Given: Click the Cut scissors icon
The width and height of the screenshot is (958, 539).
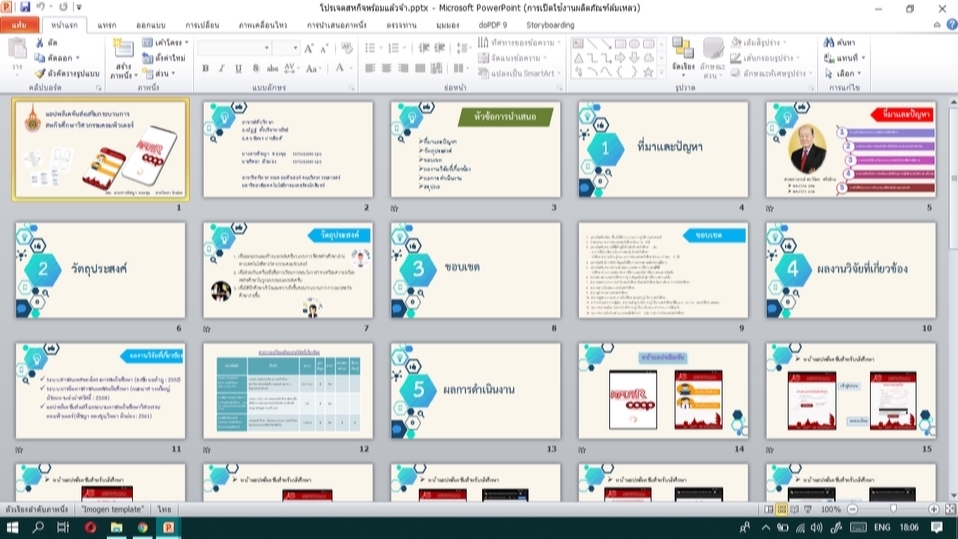Looking at the screenshot, I should click(40, 43).
